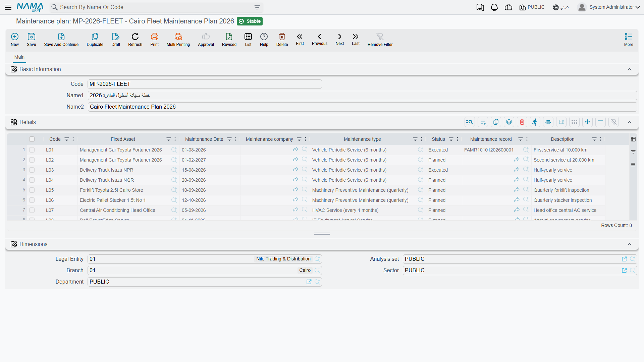
Task: Click the Revised toolbar icon
Action: point(229,40)
